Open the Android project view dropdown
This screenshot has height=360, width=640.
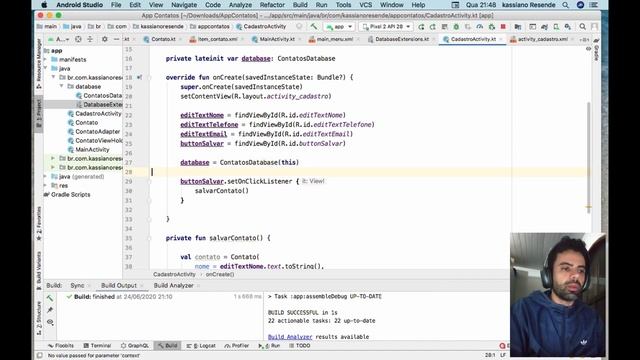click(x=58, y=39)
